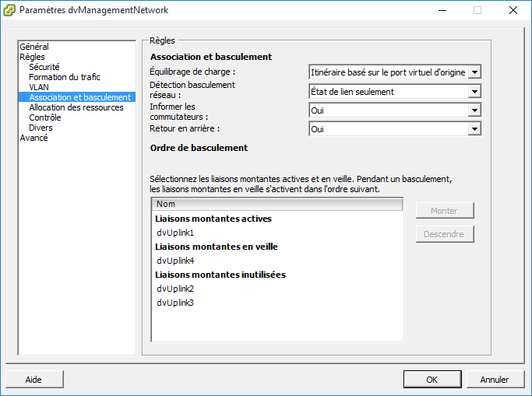Image resolution: width=532 pixels, height=396 pixels.
Task: Click the dvManagementNetwork window title icon
Action: point(10,10)
